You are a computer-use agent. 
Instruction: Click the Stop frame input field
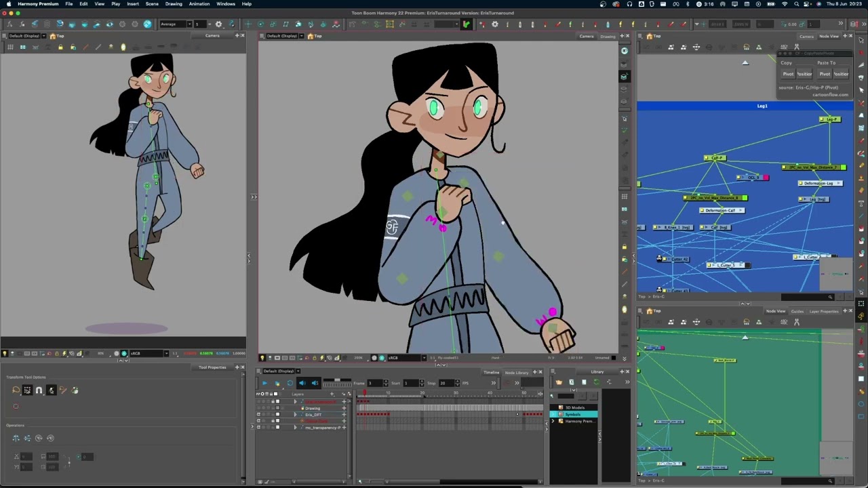(447, 383)
